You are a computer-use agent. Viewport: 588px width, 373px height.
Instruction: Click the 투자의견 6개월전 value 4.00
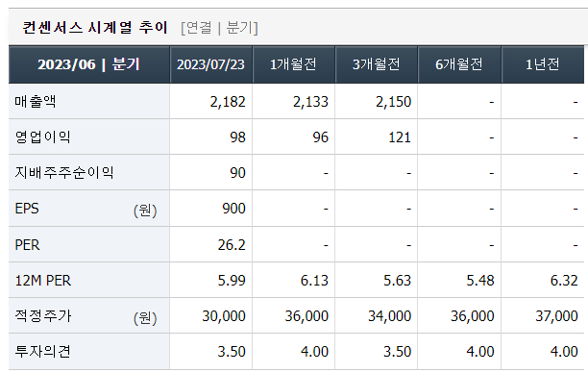(480, 352)
